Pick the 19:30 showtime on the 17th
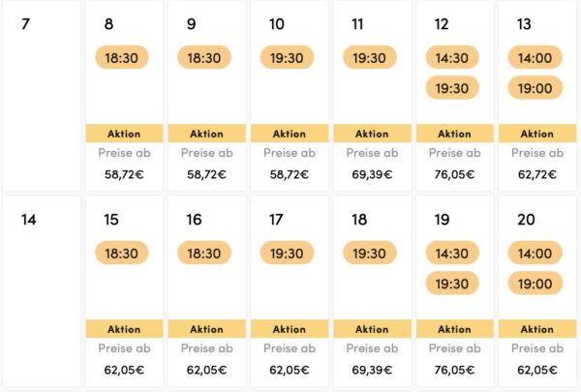The width and height of the screenshot is (581, 392). point(287,253)
